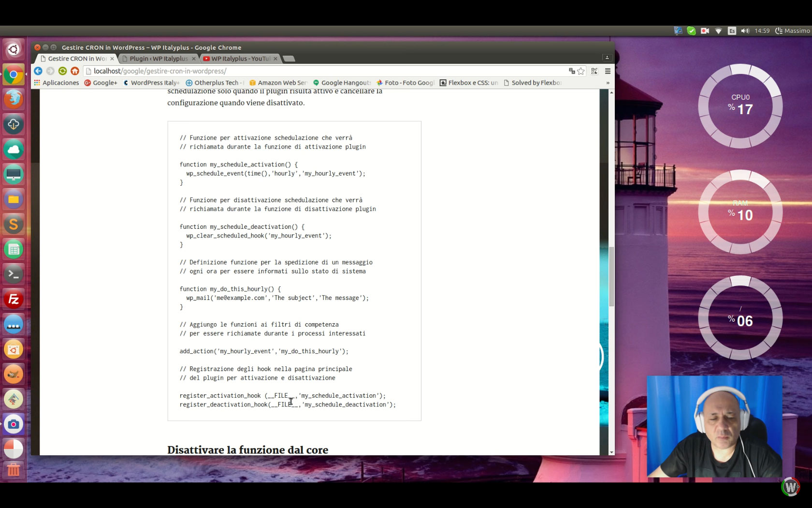Open the home page via the house icon
The width and height of the screenshot is (812, 508).
tap(75, 71)
